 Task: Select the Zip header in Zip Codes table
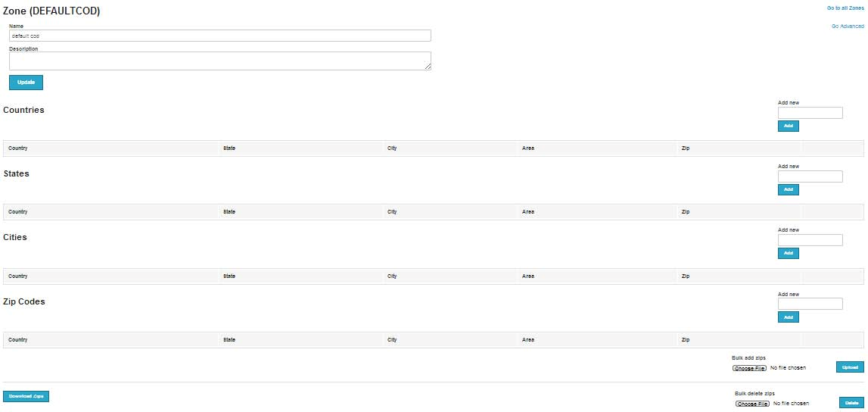[x=686, y=340]
